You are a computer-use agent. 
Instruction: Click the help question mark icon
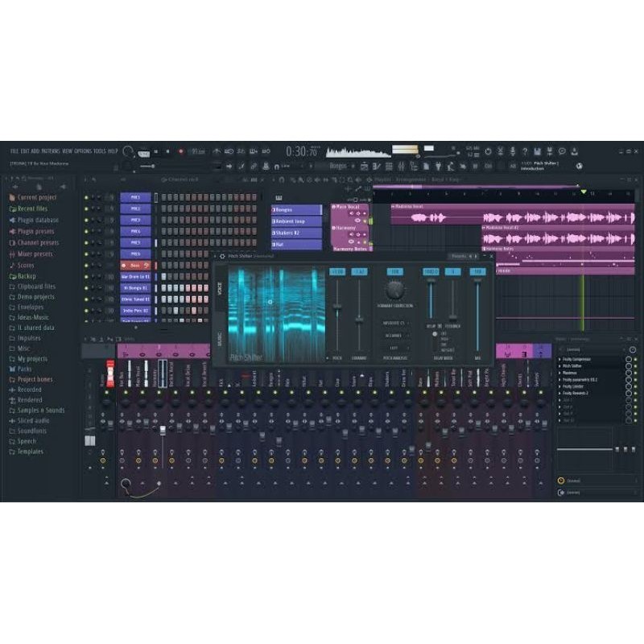pos(525,151)
